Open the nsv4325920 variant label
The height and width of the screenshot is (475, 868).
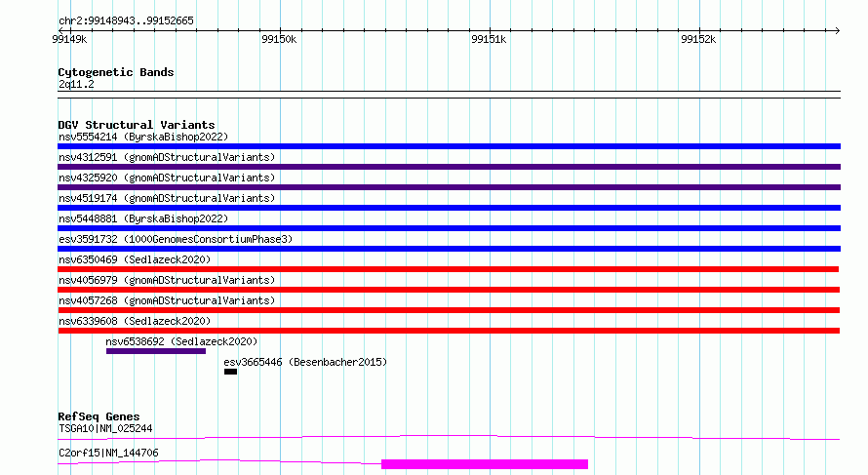(x=167, y=178)
